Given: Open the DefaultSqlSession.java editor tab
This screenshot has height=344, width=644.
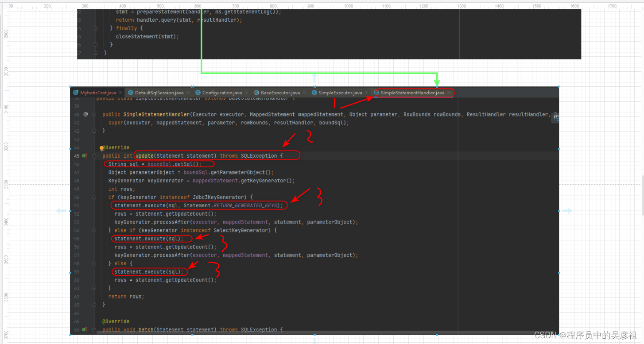Looking at the screenshot, I should coord(159,93).
